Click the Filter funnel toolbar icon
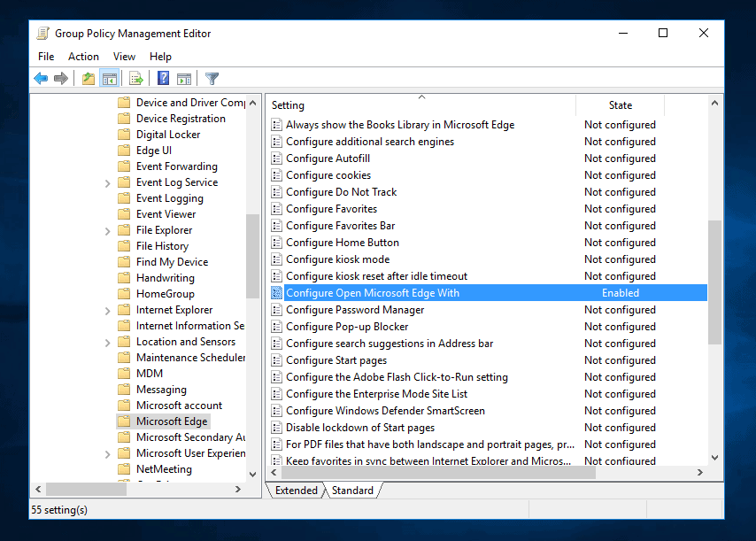 212,78
